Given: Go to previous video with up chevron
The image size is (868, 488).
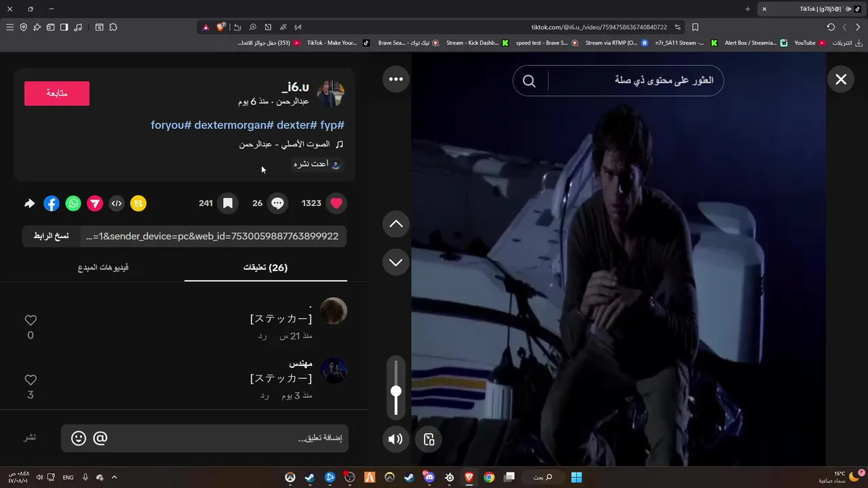Looking at the screenshot, I should point(396,224).
